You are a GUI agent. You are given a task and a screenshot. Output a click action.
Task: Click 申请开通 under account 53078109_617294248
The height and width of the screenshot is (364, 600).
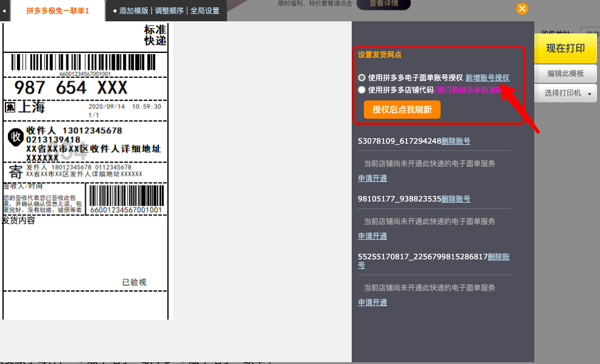click(x=372, y=178)
